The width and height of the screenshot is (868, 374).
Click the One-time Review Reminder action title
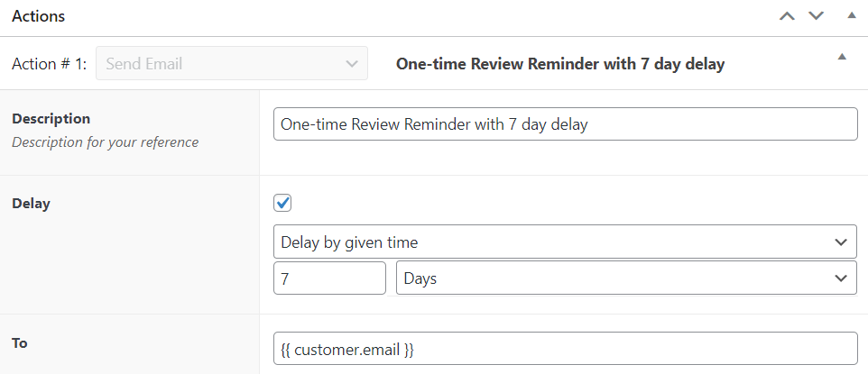(x=560, y=64)
